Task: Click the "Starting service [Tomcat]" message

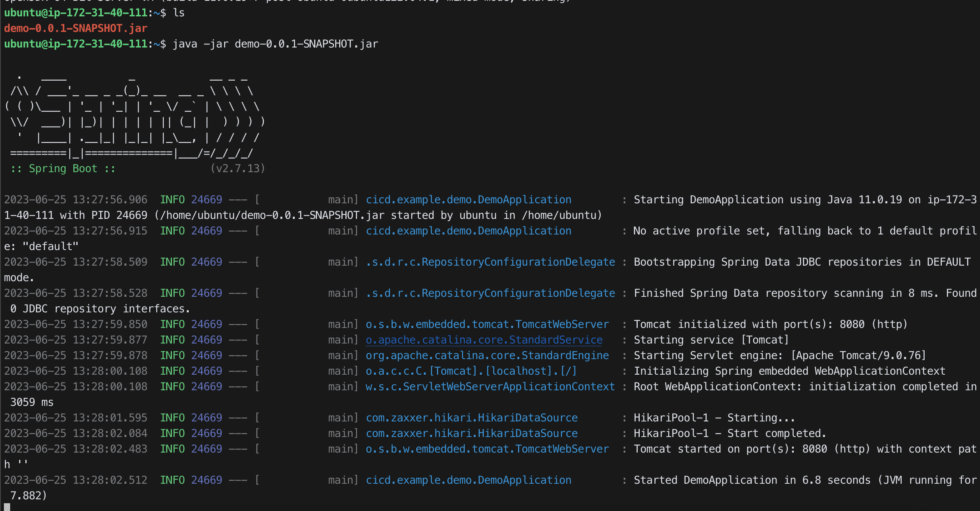Action: [711, 340]
